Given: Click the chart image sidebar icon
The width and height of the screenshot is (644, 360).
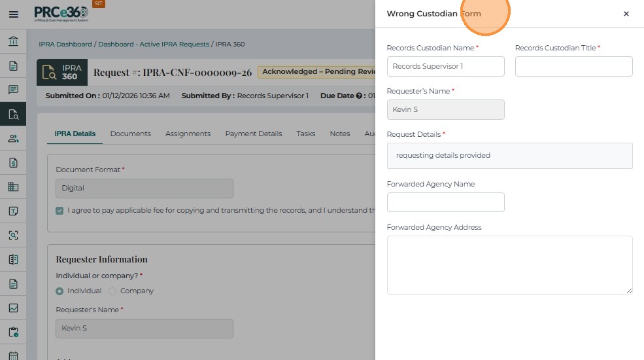Looking at the screenshot, I should tap(13, 308).
